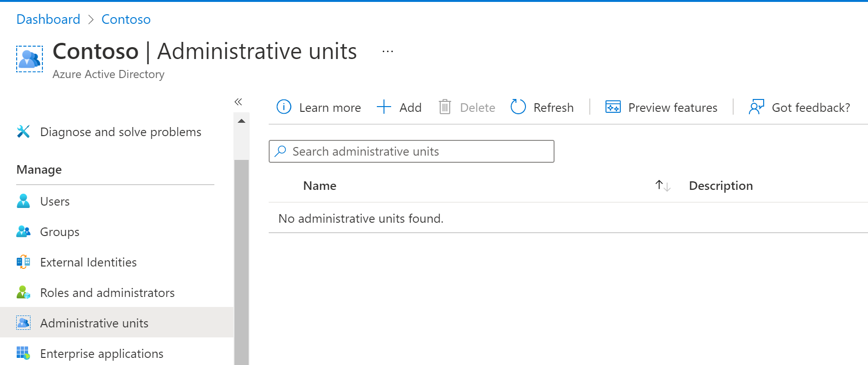
Task: Click the Users icon in sidebar
Action: point(23,201)
